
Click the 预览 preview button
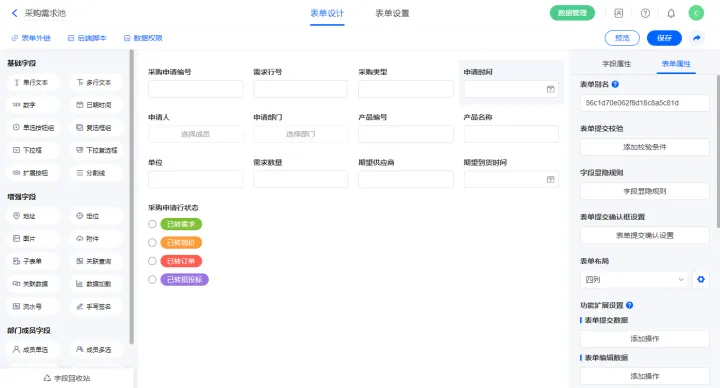click(x=622, y=38)
